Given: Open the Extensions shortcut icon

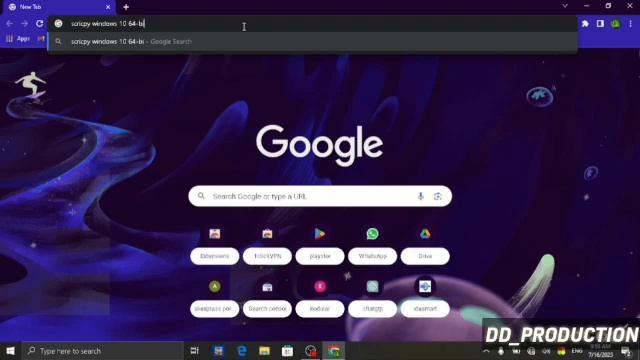Looking at the screenshot, I should (x=215, y=234).
